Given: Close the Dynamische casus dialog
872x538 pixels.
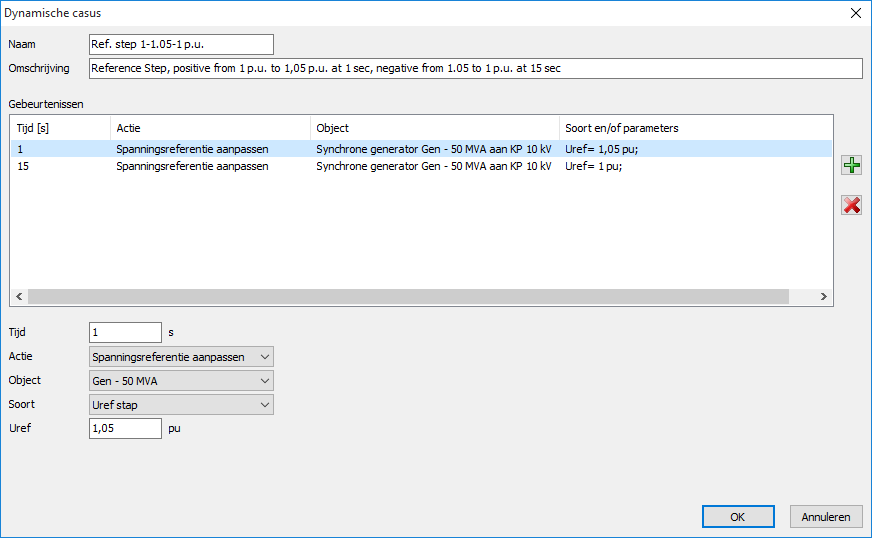Looking at the screenshot, I should pyautogui.click(x=855, y=13).
